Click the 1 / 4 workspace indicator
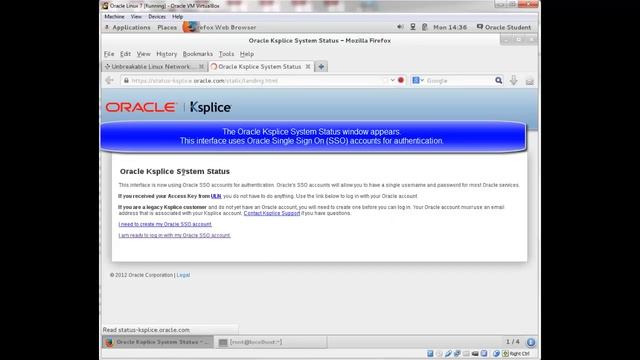 (x=513, y=342)
